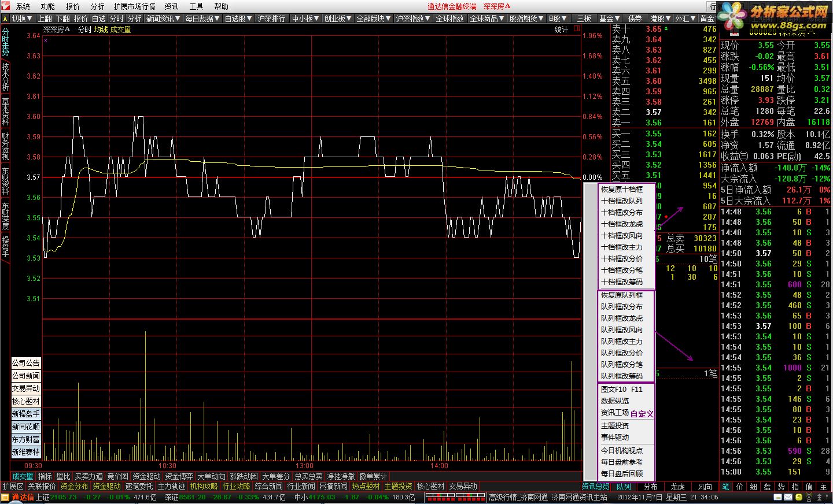Image resolution: width=833 pixels, height=504 pixels.
Task: Click the 下翻 toolbar button
Action: [x=63, y=18]
